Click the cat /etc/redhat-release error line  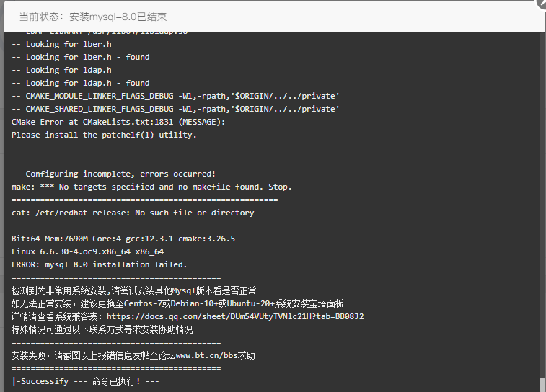(x=133, y=213)
